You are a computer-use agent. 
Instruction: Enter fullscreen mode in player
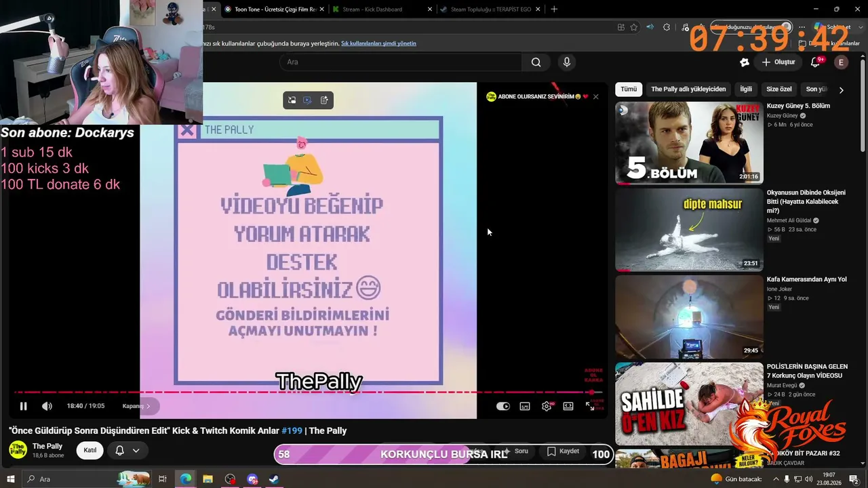tap(590, 406)
